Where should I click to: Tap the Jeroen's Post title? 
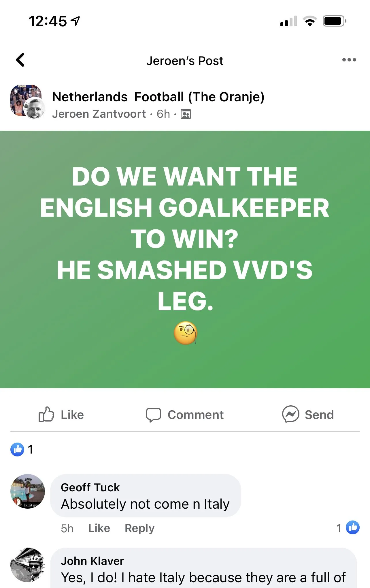[x=185, y=61]
